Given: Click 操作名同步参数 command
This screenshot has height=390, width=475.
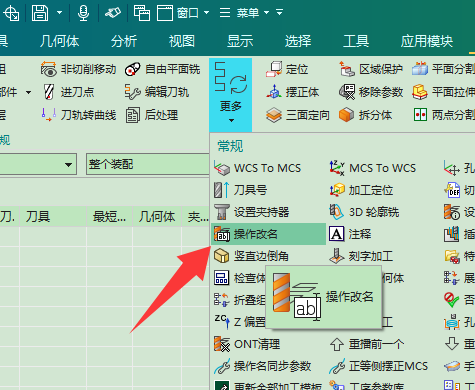Looking at the screenshot, I should [262, 366].
